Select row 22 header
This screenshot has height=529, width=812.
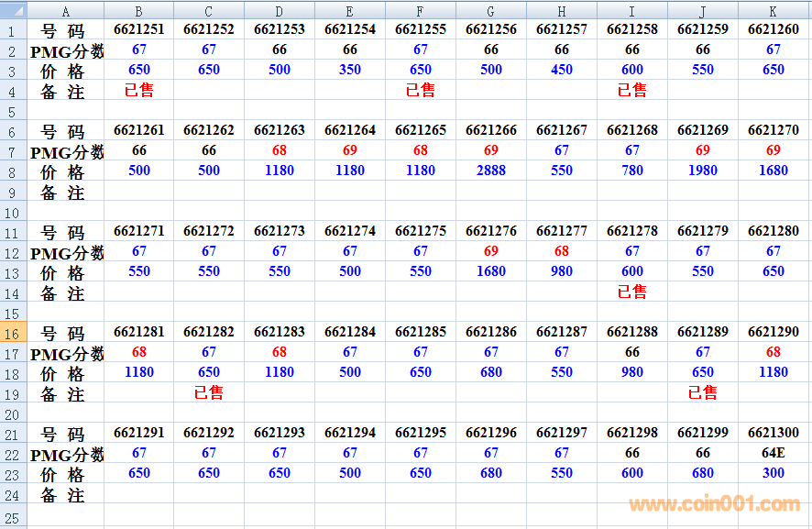13,454
